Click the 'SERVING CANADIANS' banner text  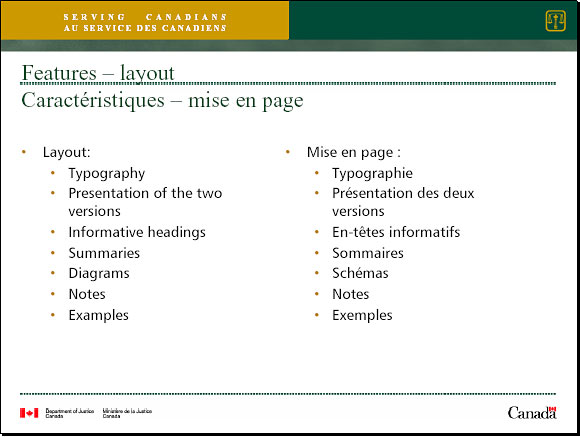pos(145,17)
